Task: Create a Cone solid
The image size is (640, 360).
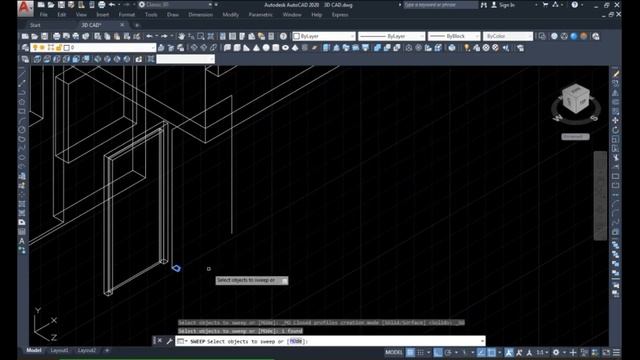Action: coord(256,48)
